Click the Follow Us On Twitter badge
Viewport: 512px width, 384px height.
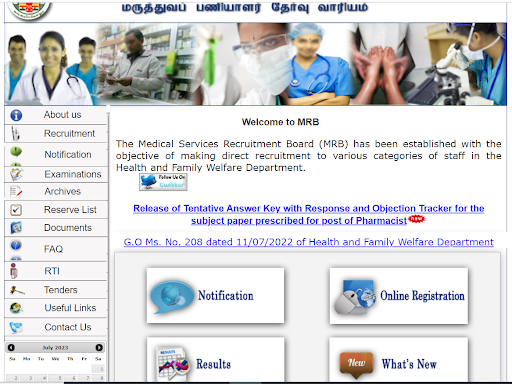click(x=163, y=182)
